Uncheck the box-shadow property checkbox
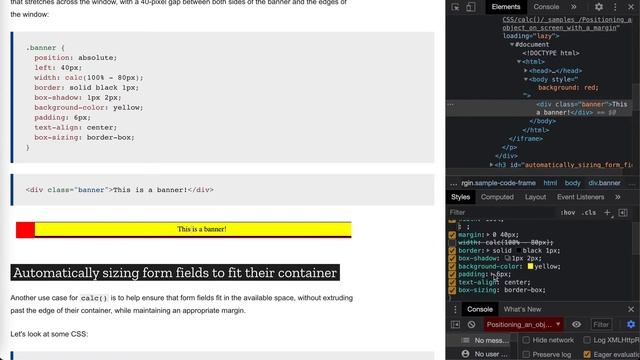Viewport: 640px width, 360px height. coord(452,258)
